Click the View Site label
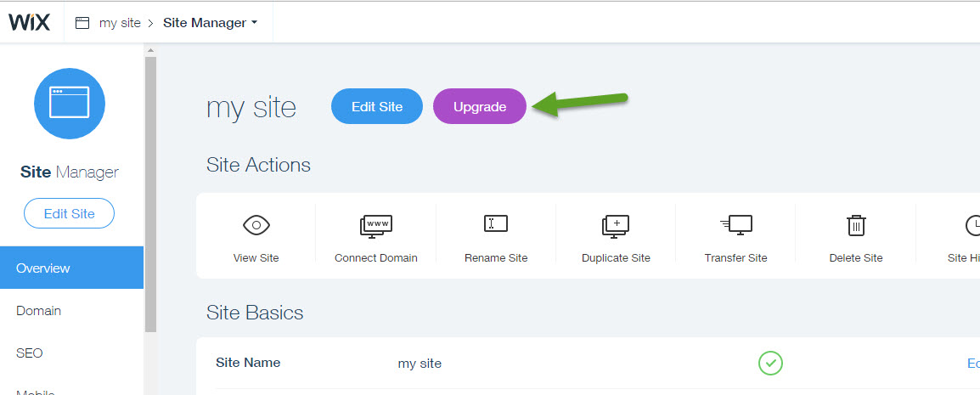 256,257
